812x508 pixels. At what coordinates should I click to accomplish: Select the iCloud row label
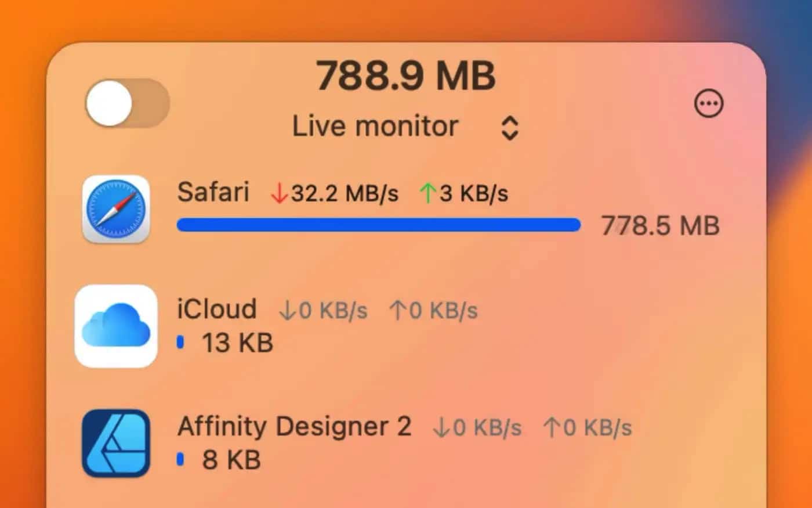217,309
